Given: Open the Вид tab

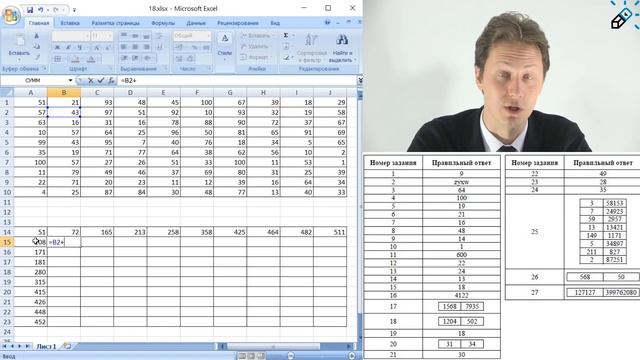Looking at the screenshot, I should point(275,23).
